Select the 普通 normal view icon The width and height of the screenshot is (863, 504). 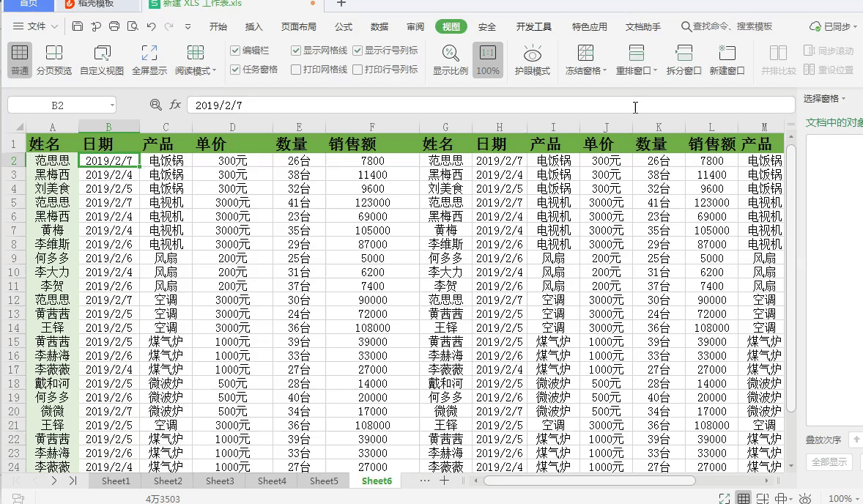pos(20,59)
